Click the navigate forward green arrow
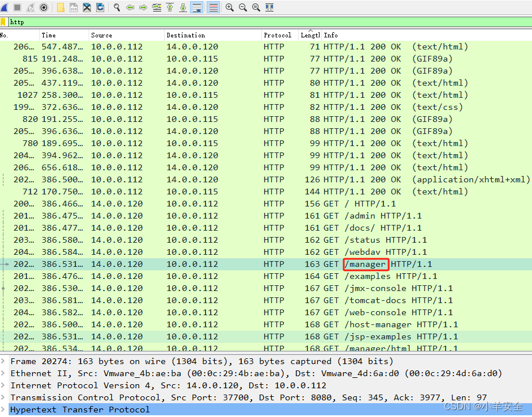532x417 pixels. click(142, 7)
